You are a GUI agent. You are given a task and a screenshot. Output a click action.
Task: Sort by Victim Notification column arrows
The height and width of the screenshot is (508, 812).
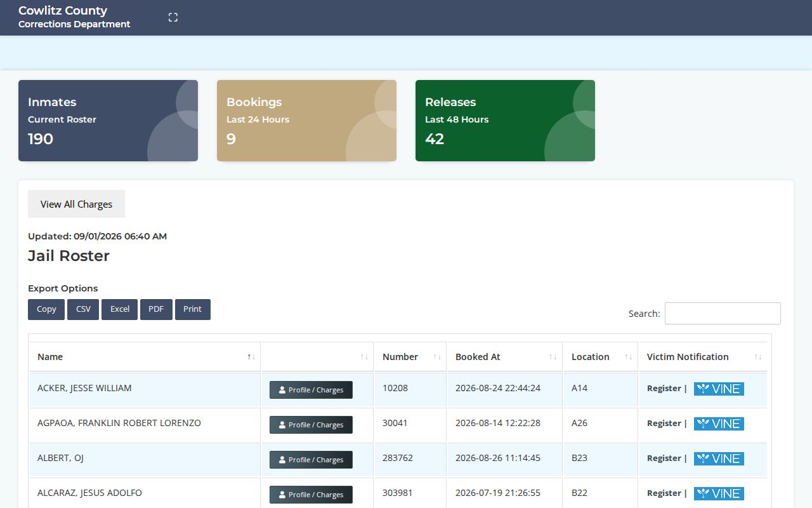758,357
